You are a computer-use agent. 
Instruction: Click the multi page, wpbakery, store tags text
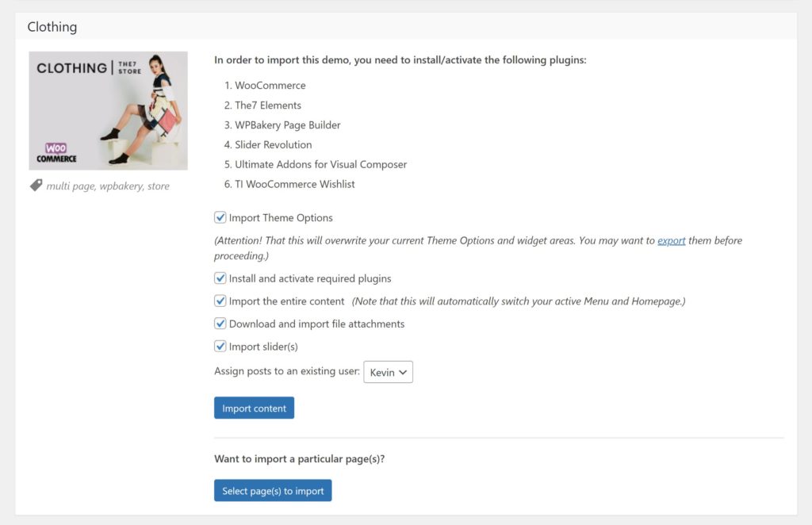pos(108,186)
